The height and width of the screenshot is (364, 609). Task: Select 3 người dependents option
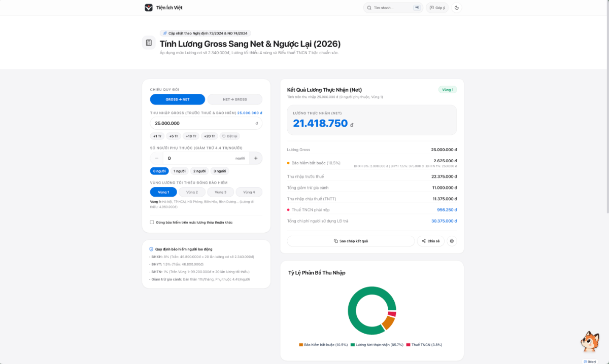click(x=220, y=171)
